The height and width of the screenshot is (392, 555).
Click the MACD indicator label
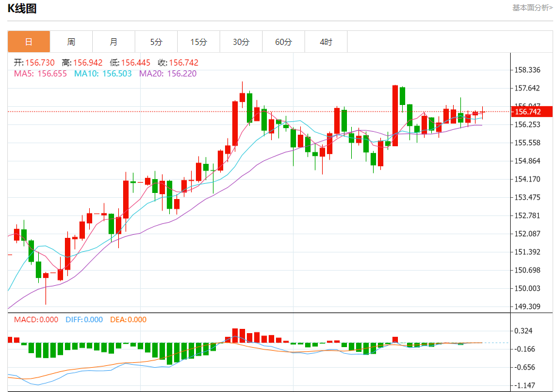tap(36, 320)
